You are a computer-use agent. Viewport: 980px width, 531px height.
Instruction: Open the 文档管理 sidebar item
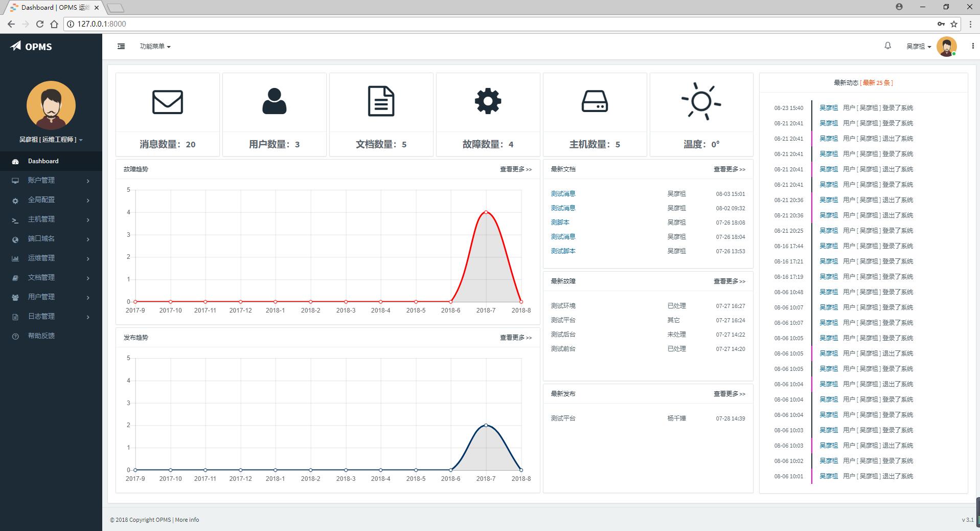click(51, 278)
